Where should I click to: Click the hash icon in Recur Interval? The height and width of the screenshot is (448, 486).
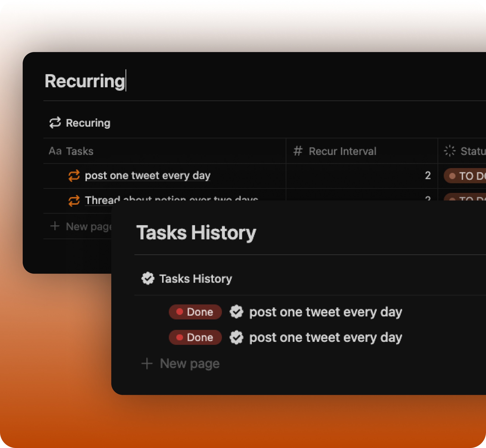pyautogui.click(x=298, y=151)
